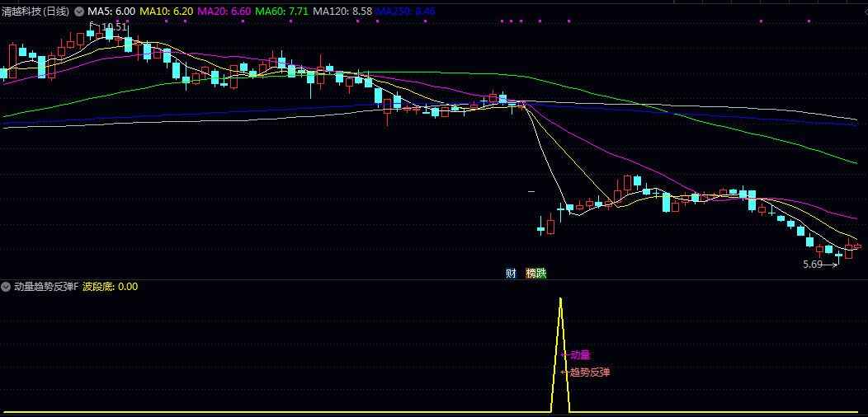
Task: Click the small flag icon near 10.51
Action: [x=92, y=26]
